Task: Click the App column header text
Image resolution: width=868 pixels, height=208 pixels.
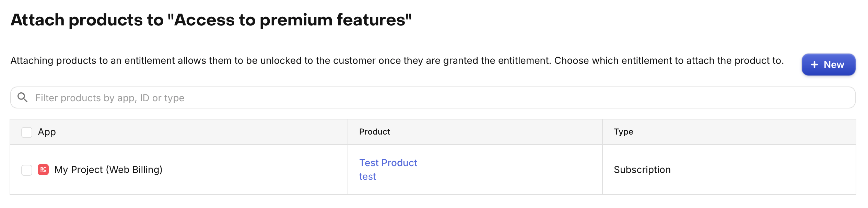Action: pos(47,132)
